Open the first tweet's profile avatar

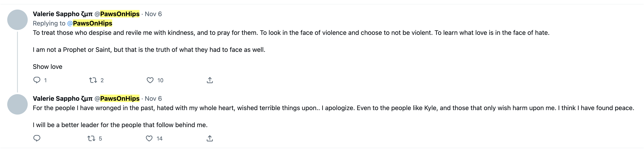pyautogui.click(x=17, y=20)
